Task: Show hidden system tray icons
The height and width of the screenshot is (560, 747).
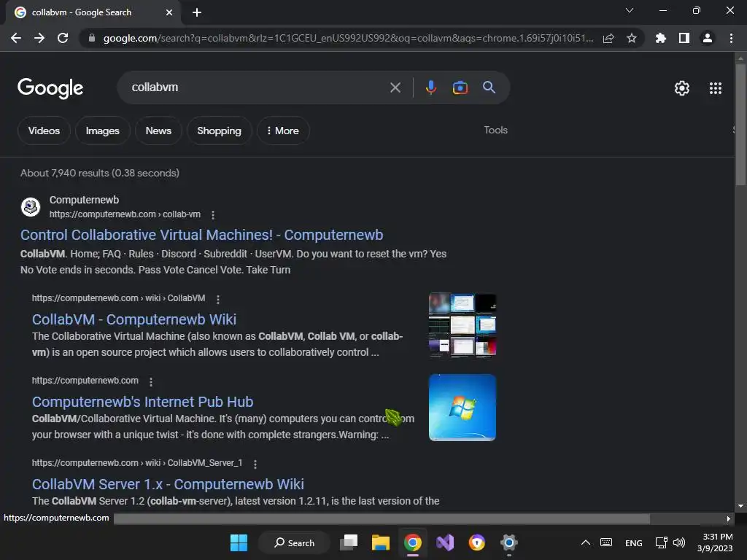Action: pos(586,542)
